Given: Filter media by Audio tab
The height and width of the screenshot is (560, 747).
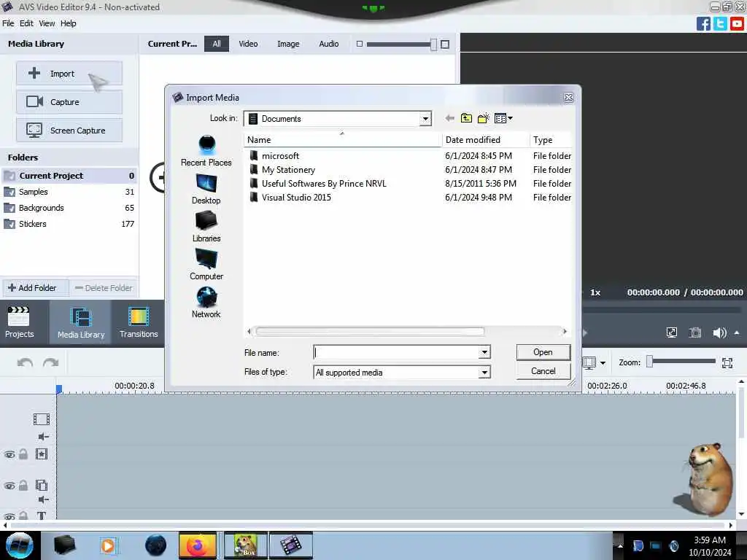Looking at the screenshot, I should tap(329, 44).
